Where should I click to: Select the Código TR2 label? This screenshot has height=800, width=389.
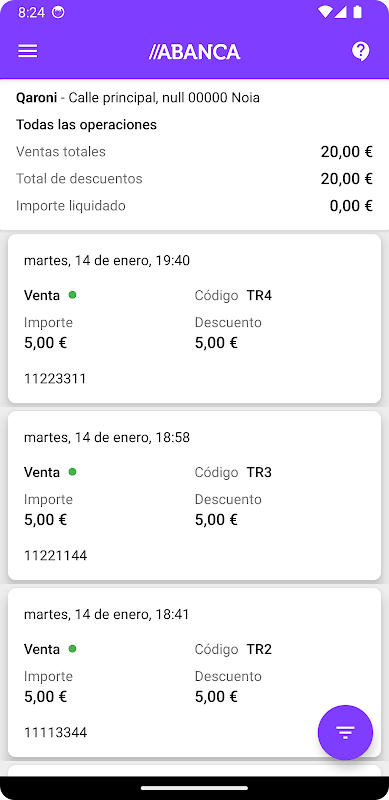point(233,649)
